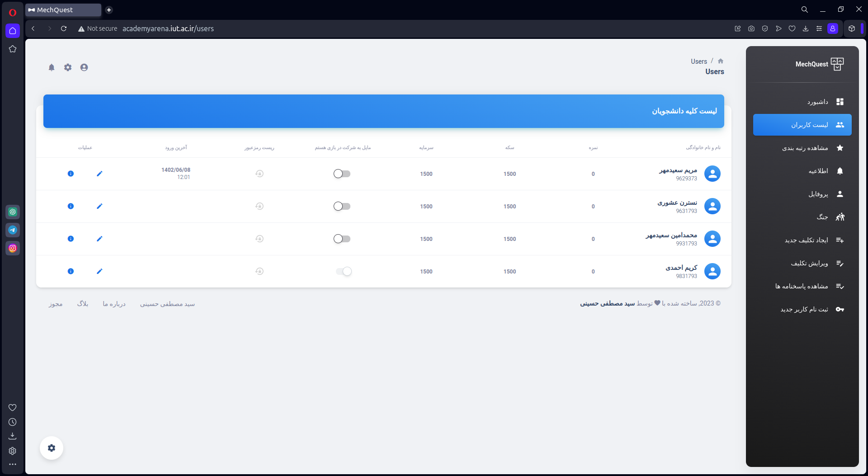Click the Not secure warning indicator
This screenshot has width=868, height=476.
click(x=98, y=28)
